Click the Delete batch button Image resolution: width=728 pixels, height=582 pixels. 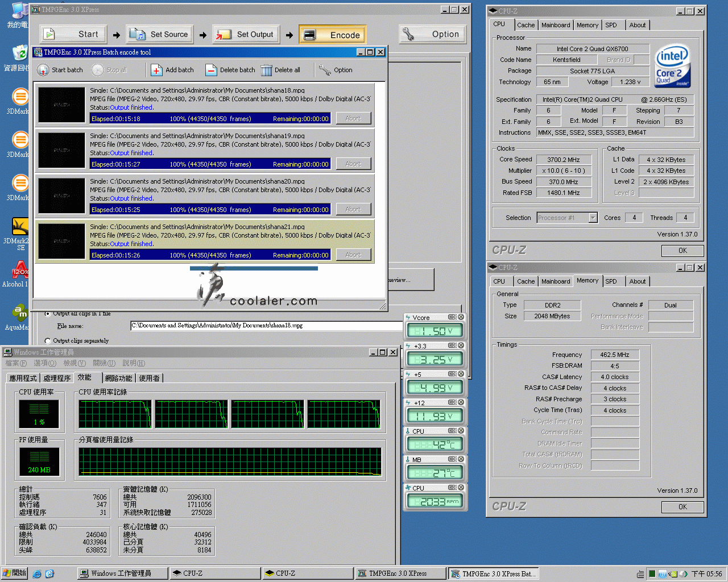(x=230, y=70)
